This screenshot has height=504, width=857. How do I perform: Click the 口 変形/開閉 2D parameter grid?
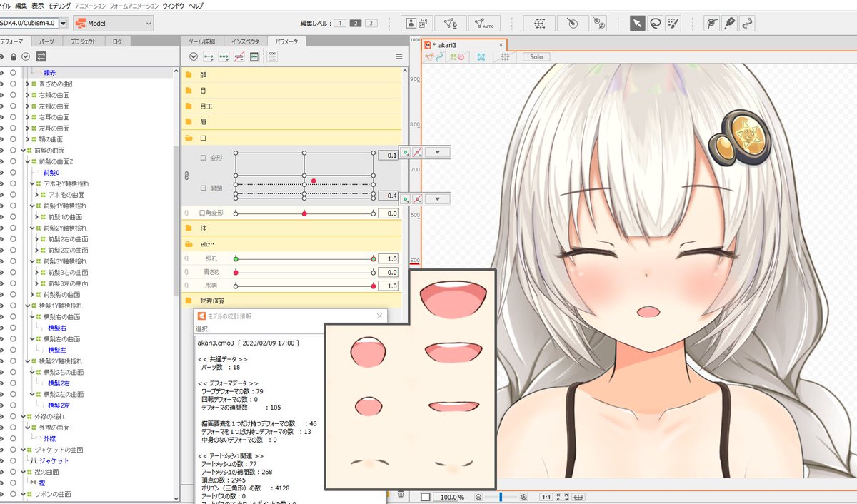pos(304,175)
